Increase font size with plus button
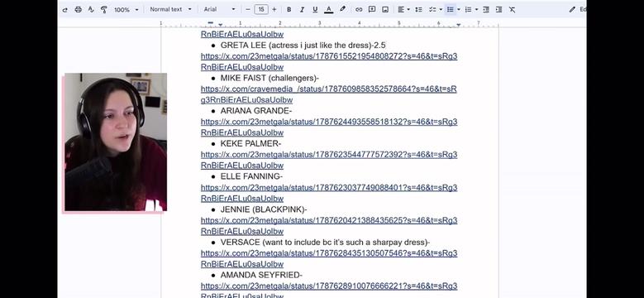Screen dimensions: 644x298 point(274,9)
